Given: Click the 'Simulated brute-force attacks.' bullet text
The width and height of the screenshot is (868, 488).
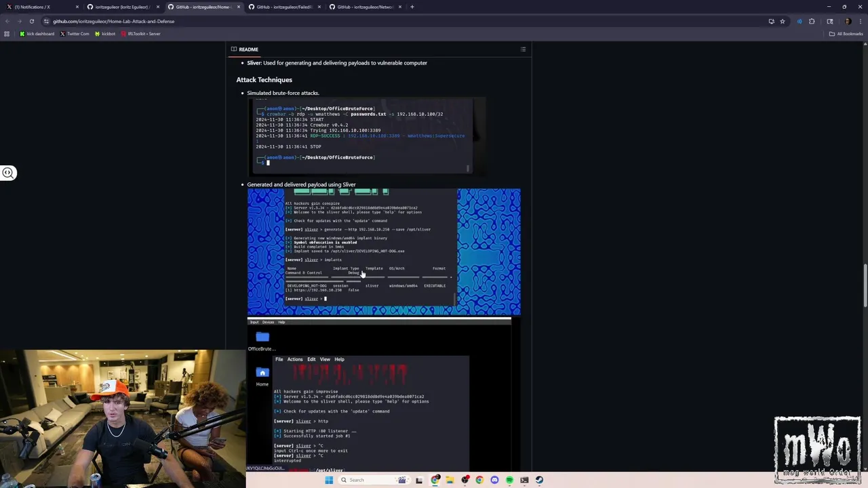Looking at the screenshot, I should pos(283,93).
